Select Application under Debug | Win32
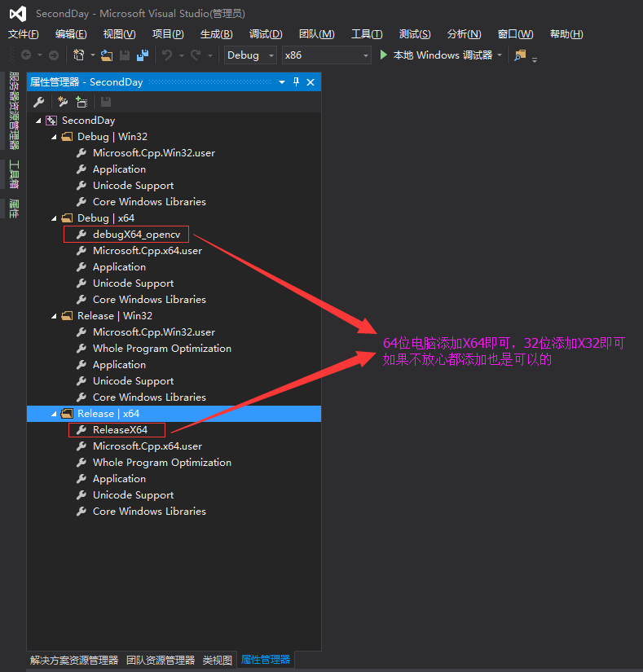The width and height of the screenshot is (643, 672). (119, 169)
